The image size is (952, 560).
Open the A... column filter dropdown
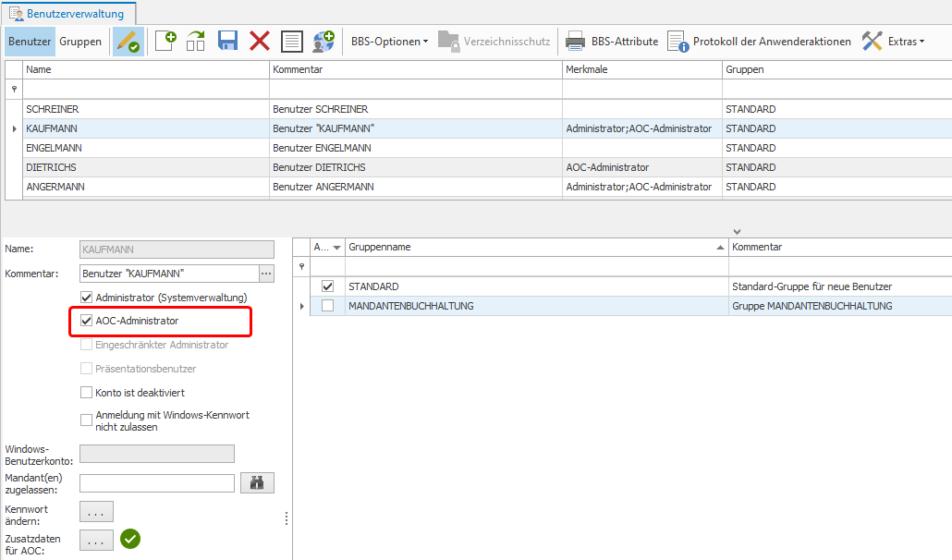coord(337,248)
